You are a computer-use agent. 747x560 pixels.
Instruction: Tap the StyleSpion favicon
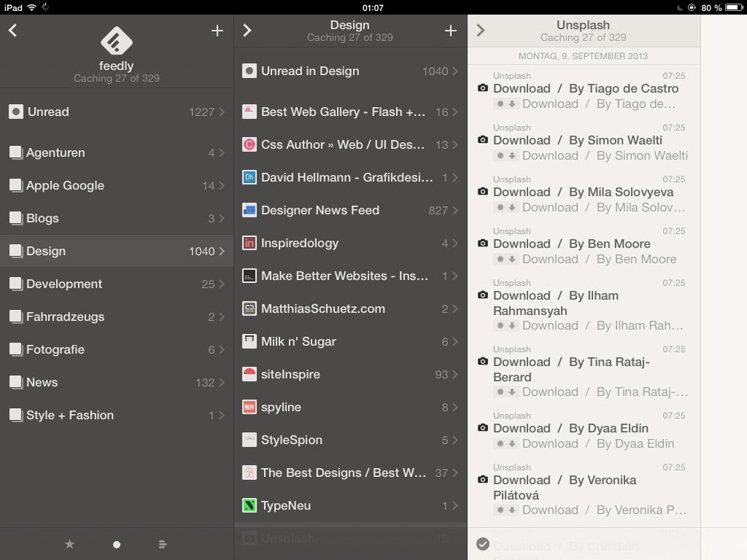pos(249,440)
